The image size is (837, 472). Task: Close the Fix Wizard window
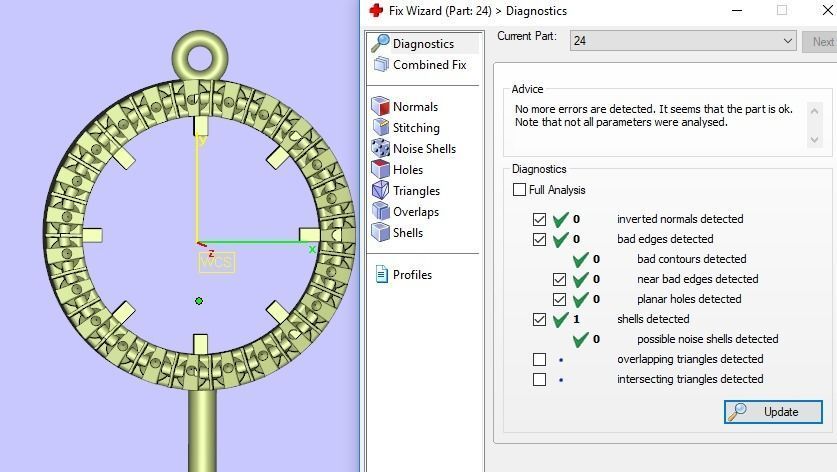coord(827,10)
